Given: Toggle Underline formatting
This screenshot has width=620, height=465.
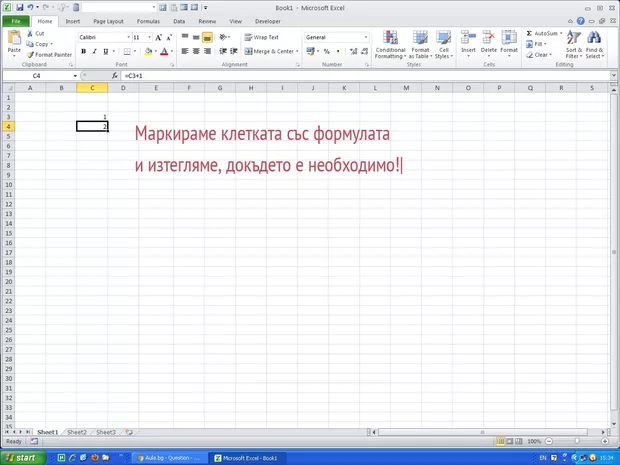Looking at the screenshot, I should [106, 51].
